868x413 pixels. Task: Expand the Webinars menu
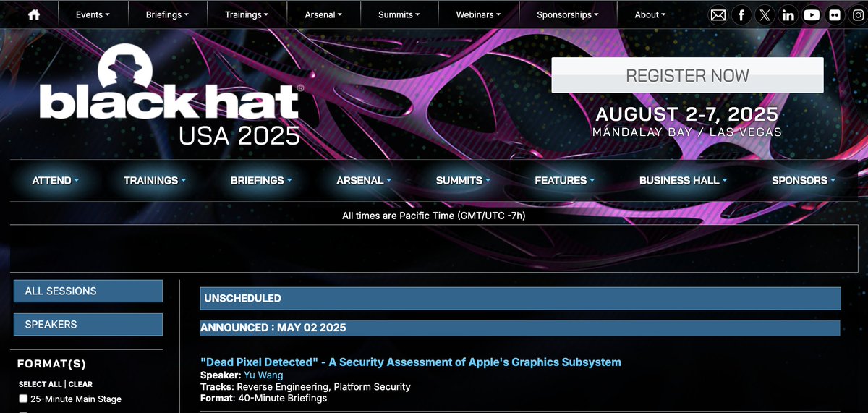[x=479, y=14]
